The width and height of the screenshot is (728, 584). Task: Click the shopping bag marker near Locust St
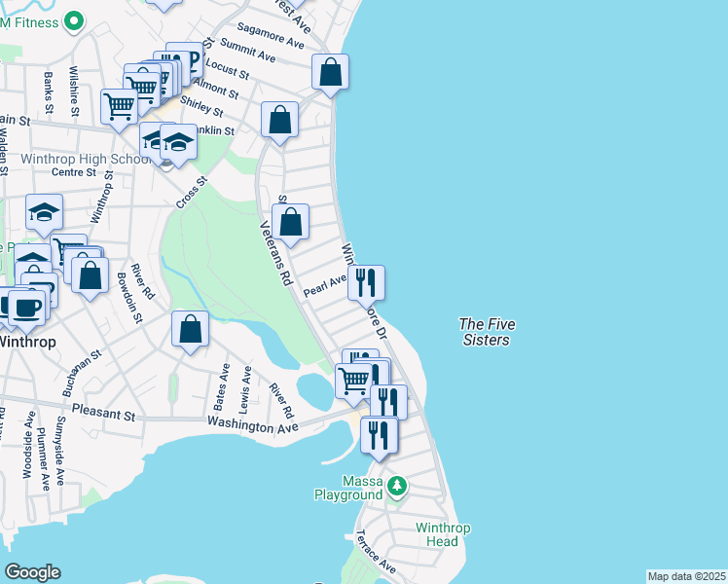click(x=331, y=72)
